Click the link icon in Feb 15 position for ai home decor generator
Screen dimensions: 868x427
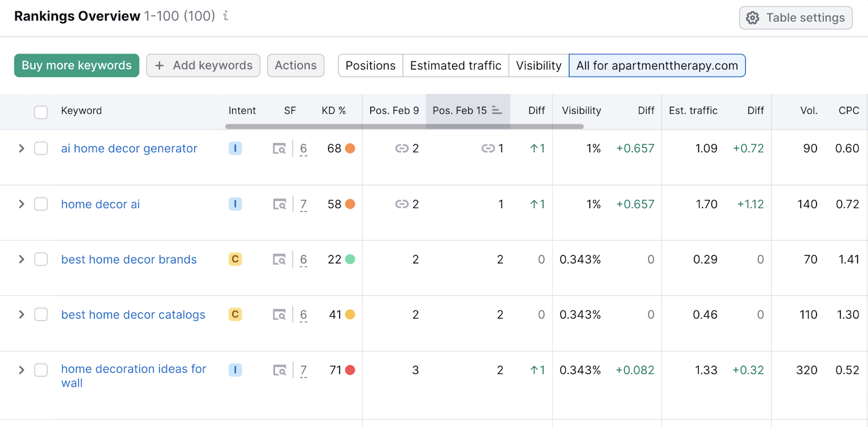point(488,148)
